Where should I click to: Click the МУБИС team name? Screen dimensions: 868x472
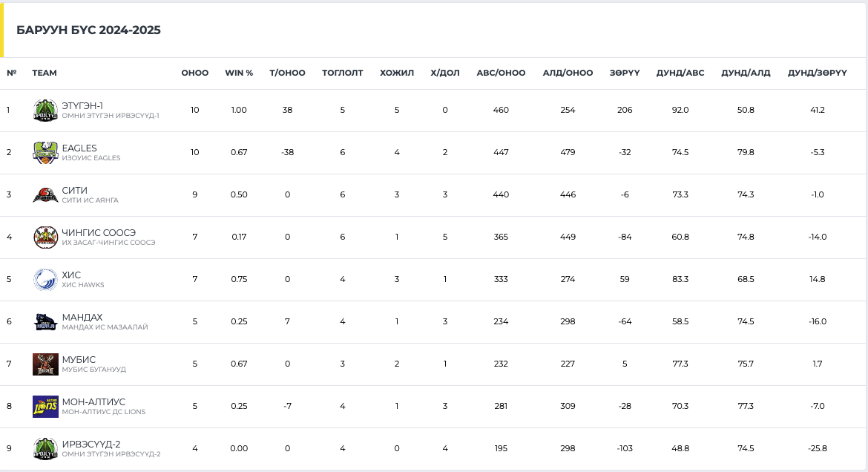[x=79, y=360]
